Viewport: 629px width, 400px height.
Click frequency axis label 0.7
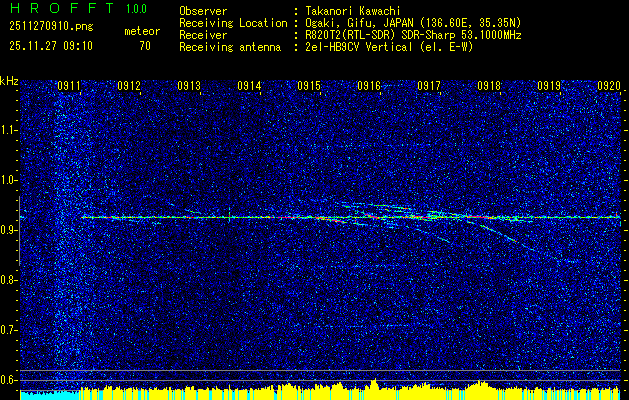click(8, 330)
